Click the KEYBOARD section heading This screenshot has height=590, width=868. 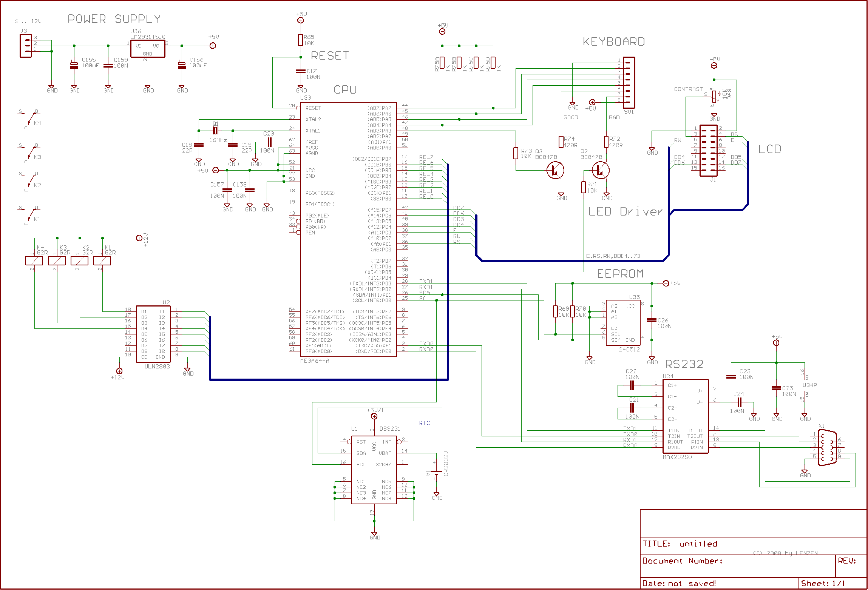pyautogui.click(x=614, y=42)
